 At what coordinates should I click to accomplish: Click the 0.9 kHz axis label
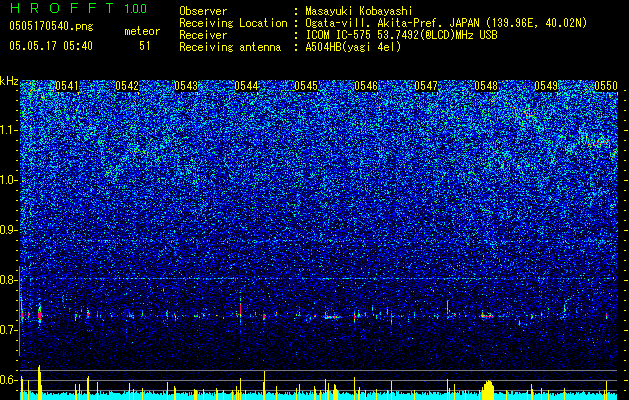9,230
